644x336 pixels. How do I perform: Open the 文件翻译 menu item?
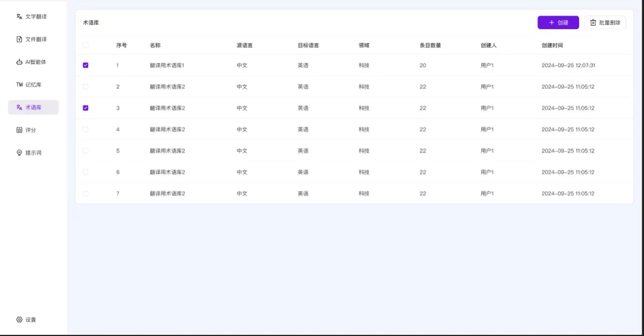[x=35, y=39]
